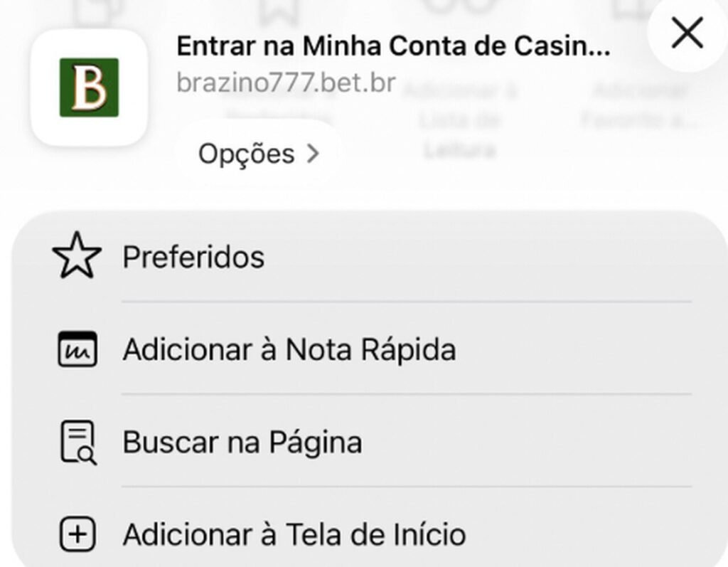
Task: Click the magnifier page icon for Buscar na Página
Action: point(78,442)
